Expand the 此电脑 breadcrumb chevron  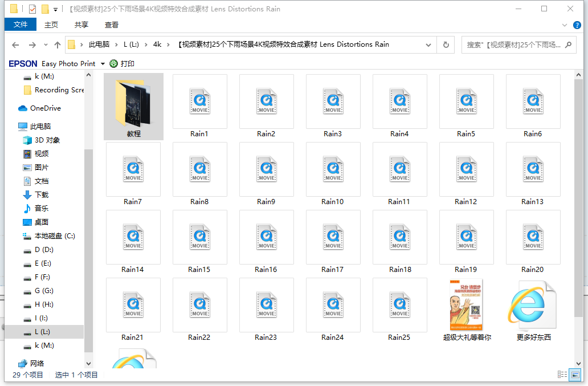point(117,44)
